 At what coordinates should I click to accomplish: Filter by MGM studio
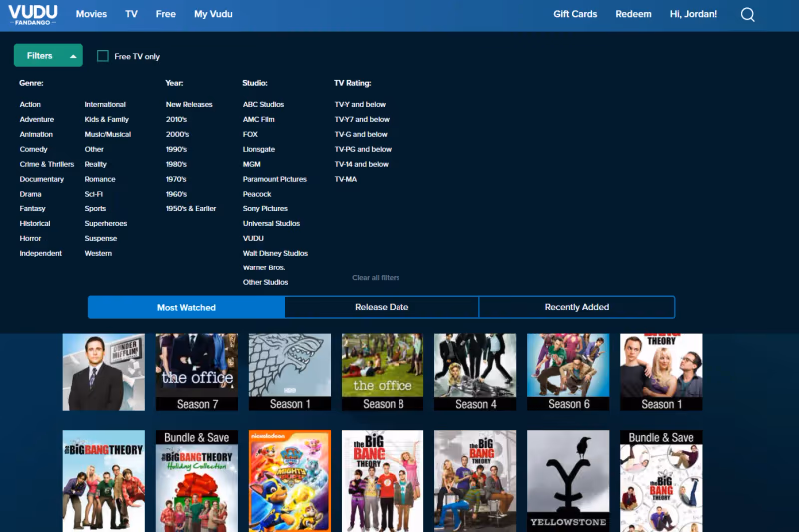pos(252,164)
